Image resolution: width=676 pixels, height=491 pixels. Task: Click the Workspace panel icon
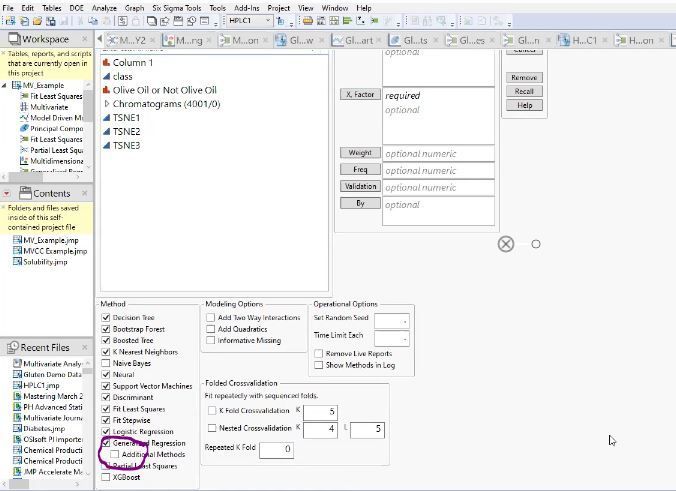[x=14, y=39]
